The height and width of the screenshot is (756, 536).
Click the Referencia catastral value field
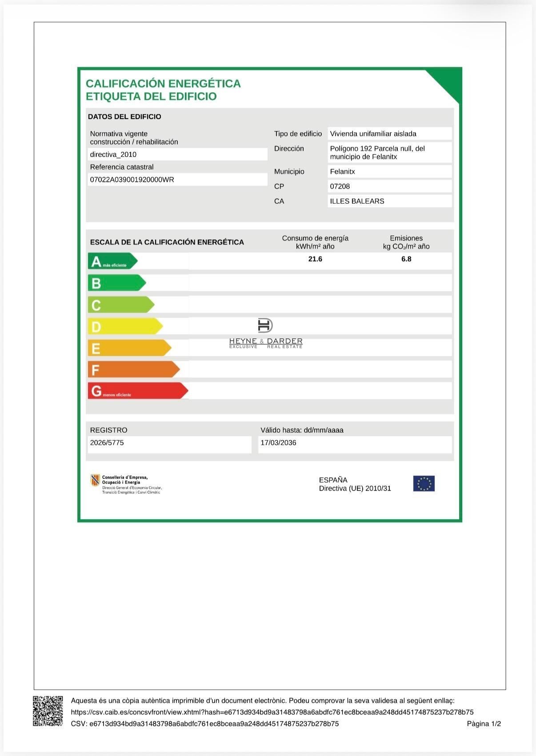[177, 180]
